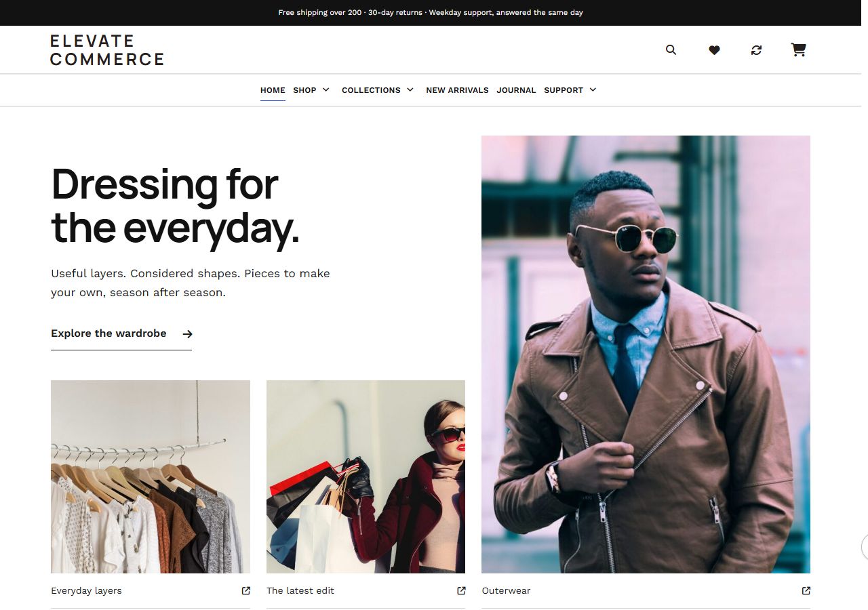
Task: Open the Support menu item
Action: [564, 90]
